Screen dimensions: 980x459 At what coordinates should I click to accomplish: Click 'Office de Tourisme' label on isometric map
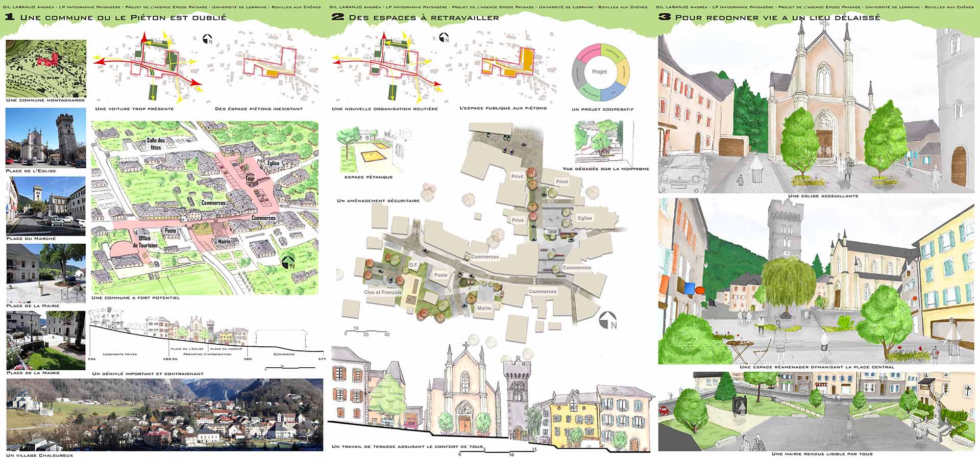tap(145, 242)
